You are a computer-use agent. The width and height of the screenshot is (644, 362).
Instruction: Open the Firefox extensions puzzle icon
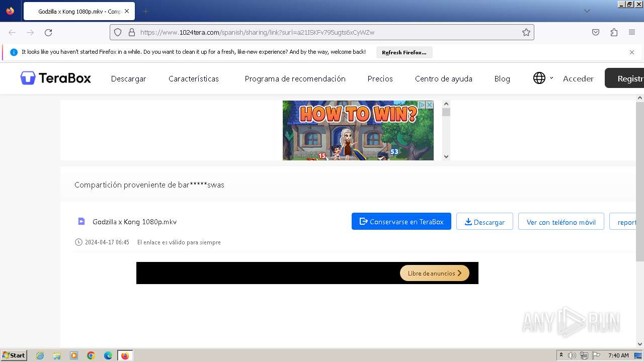click(614, 32)
